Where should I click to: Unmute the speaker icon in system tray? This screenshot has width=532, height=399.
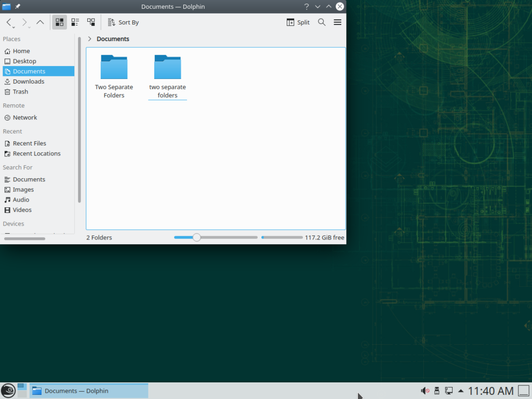[x=424, y=391]
